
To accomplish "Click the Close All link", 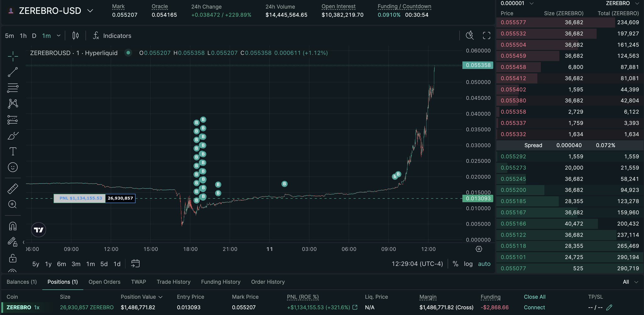I will point(535,297).
